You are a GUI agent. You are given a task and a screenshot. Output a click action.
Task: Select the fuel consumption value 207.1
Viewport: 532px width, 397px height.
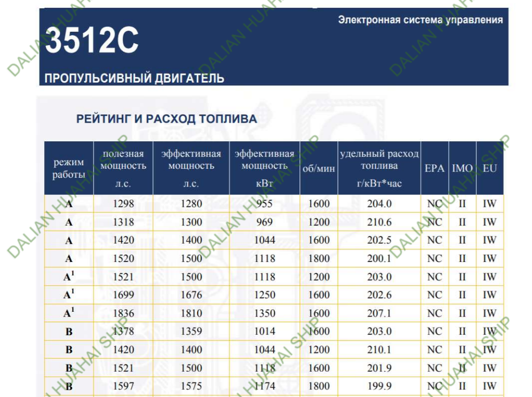379,313
